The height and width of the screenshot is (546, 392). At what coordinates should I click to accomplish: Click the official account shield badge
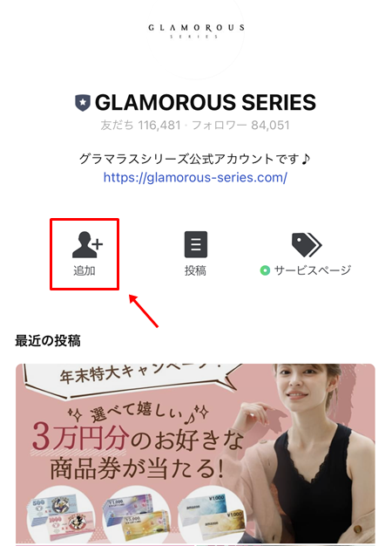coord(83,103)
